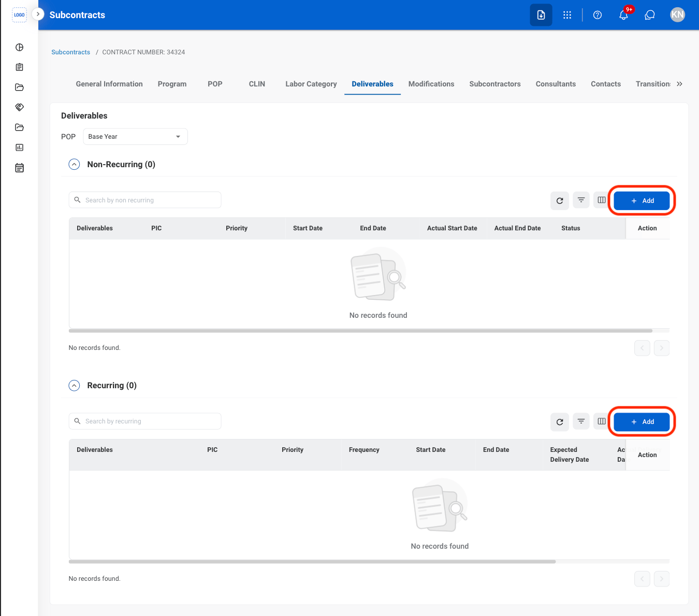The height and width of the screenshot is (616, 699).
Task: Show more tabs with double chevron
Action: pyautogui.click(x=679, y=84)
